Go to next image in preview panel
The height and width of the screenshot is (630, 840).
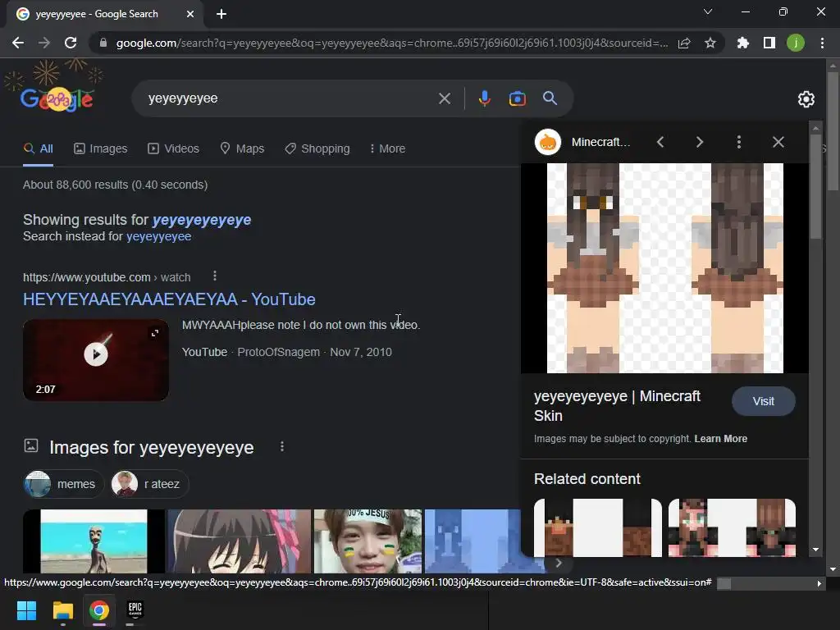(x=699, y=142)
